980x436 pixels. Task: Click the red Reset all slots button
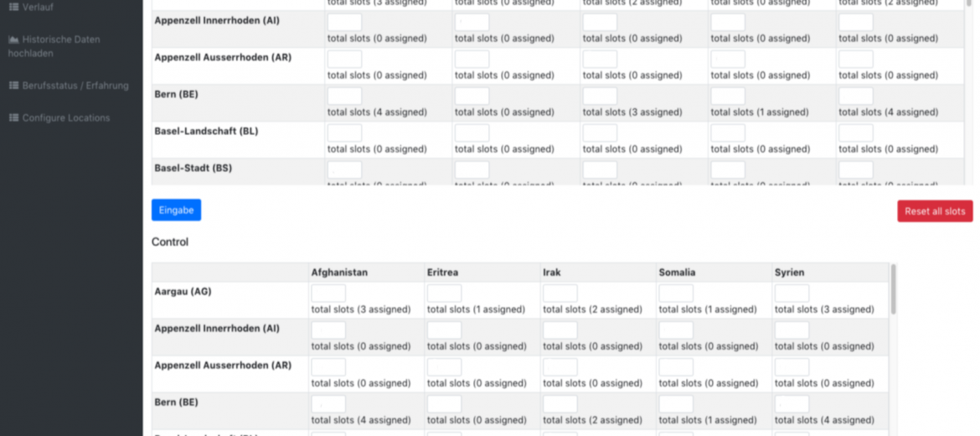point(935,211)
